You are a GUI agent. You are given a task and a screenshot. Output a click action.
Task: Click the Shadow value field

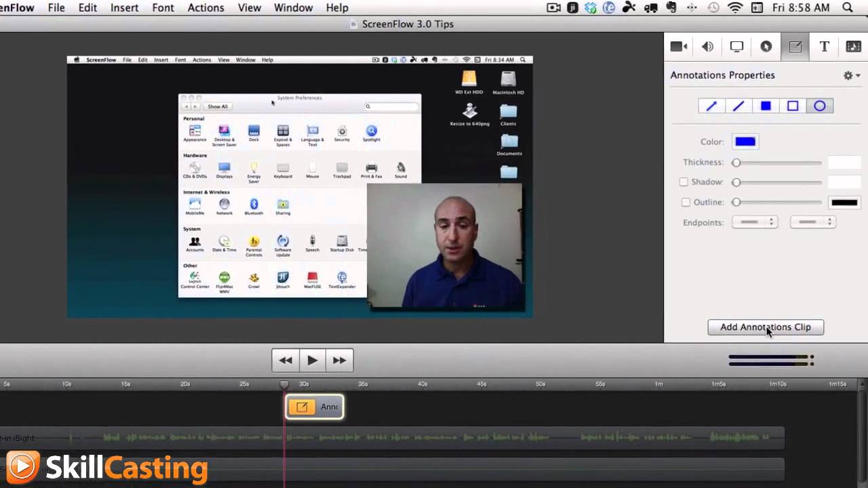pyautogui.click(x=844, y=182)
